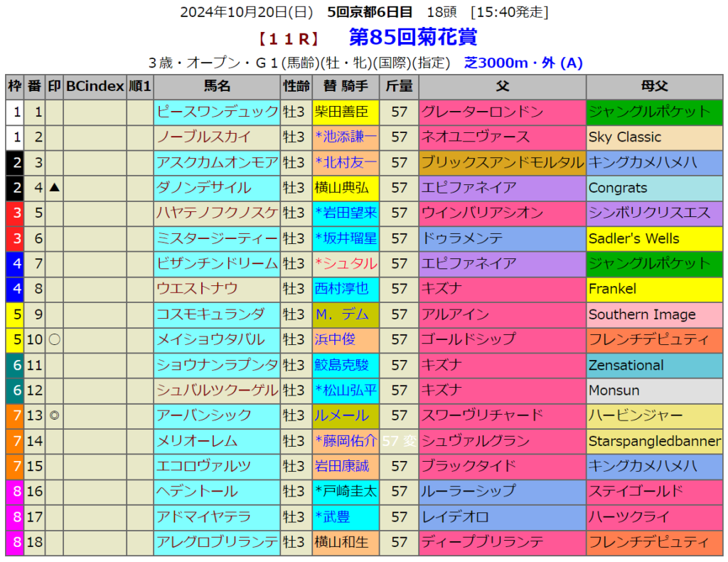The image size is (728, 562).
Task: Click the ▲ mark for ダノンデサイル
Action: pyautogui.click(x=54, y=188)
